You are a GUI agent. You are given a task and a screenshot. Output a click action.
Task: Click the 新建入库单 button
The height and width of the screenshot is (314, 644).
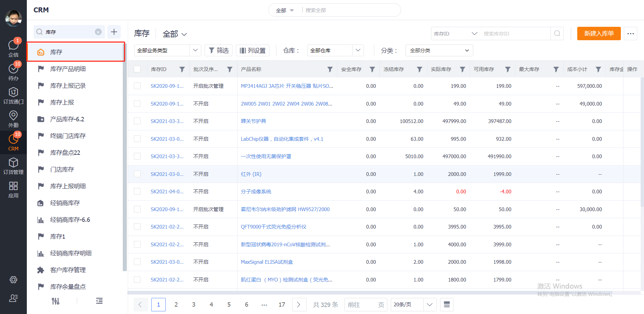click(599, 34)
